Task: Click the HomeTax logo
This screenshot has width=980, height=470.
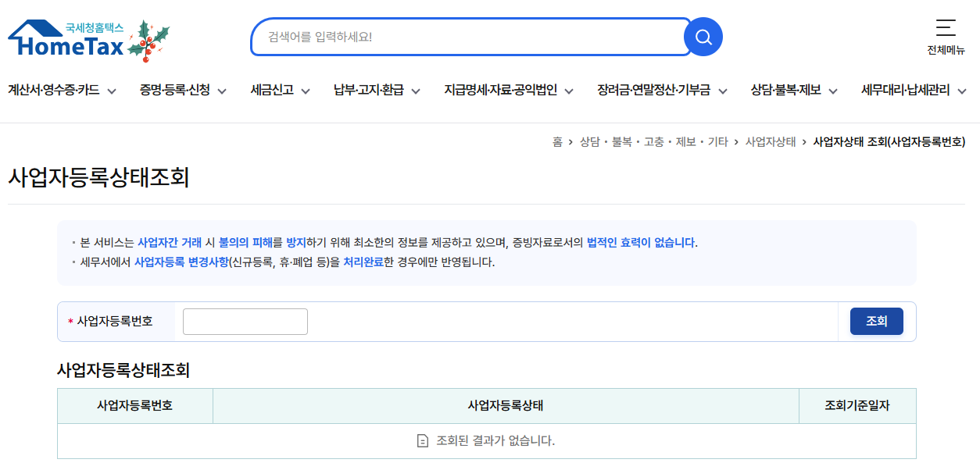Action: coord(66,39)
